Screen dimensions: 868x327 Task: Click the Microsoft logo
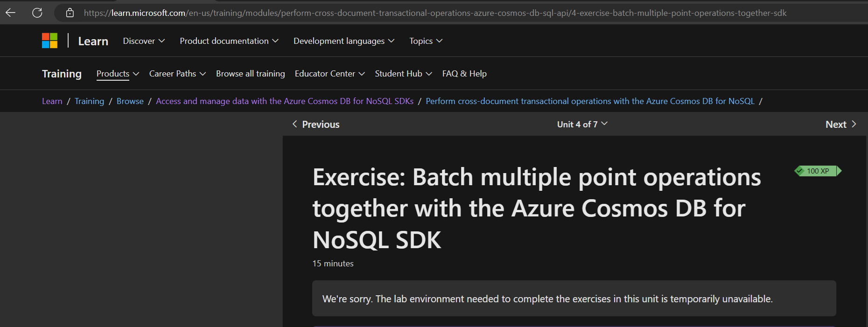(x=49, y=41)
